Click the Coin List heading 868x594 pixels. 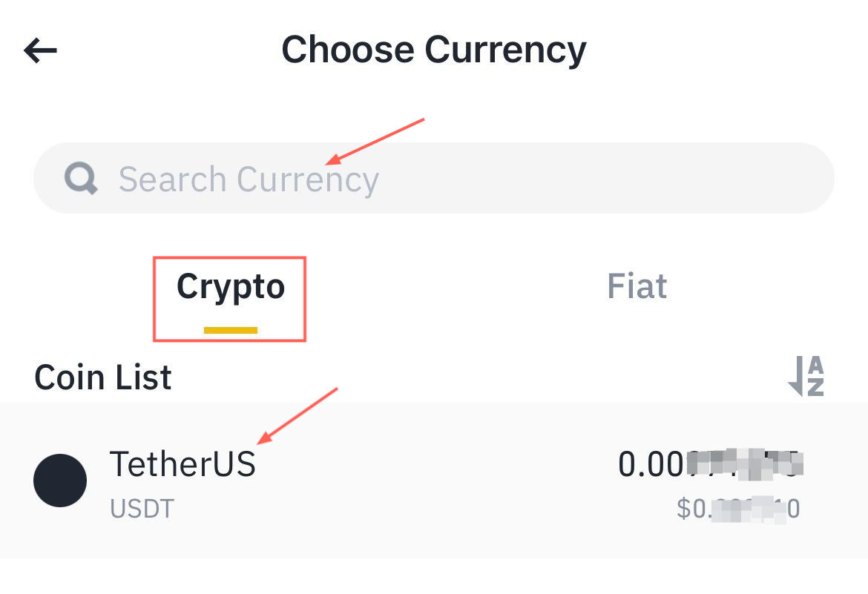[103, 377]
